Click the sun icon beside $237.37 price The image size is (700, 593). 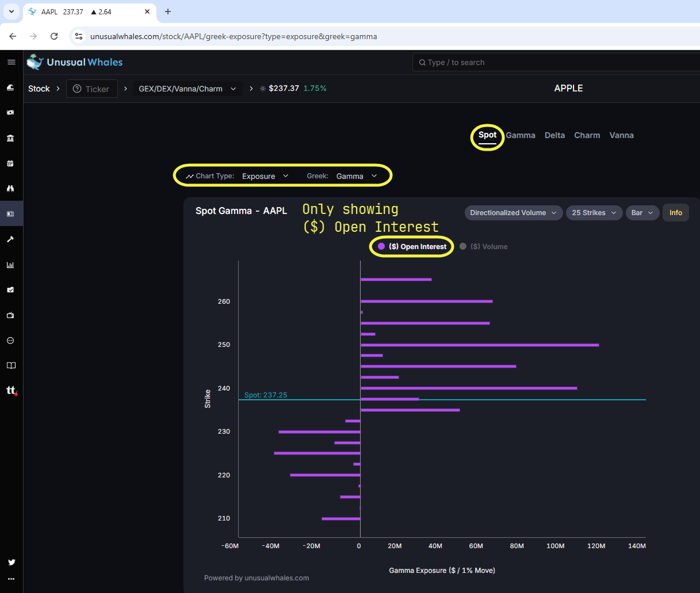click(263, 89)
